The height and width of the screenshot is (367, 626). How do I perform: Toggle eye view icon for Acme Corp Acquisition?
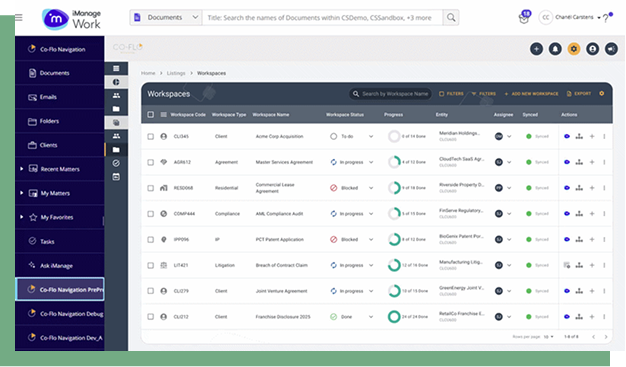(567, 136)
